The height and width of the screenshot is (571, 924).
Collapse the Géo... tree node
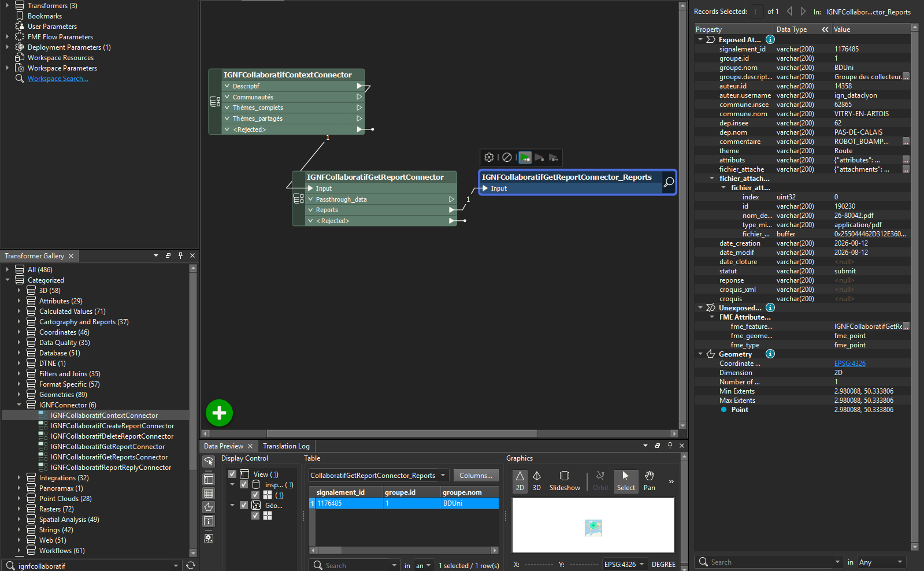click(232, 505)
